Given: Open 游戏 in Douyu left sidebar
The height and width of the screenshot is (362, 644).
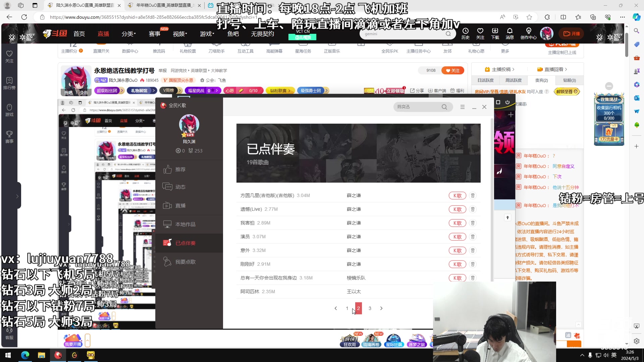Looking at the screenshot, I should pyautogui.click(x=9, y=110).
